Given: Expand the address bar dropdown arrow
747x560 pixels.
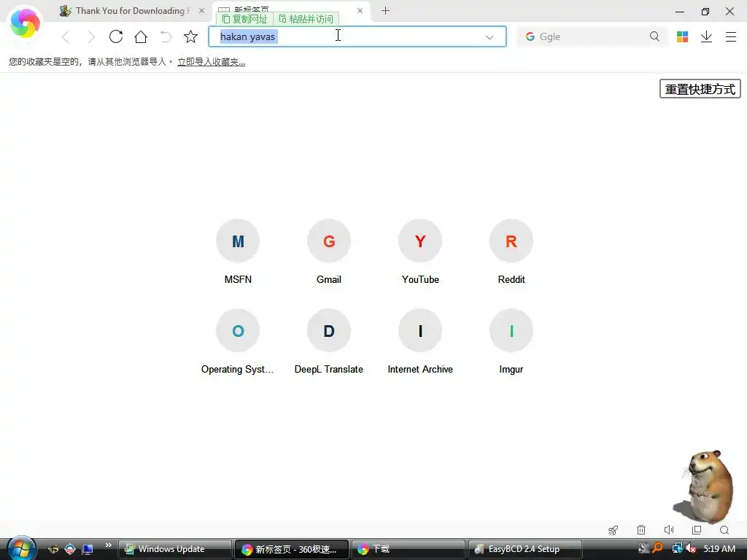Looking at the screenshot, I should [x=489, y=37].
